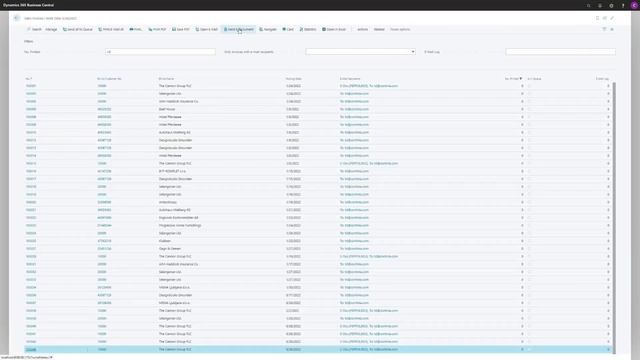Open the first invoice number link

coord(31,86)
